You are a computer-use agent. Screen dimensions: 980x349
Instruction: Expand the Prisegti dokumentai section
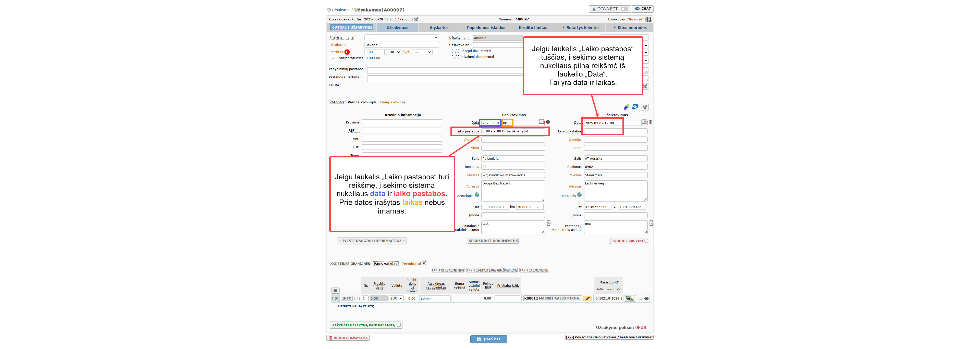[x=471, y=51]
